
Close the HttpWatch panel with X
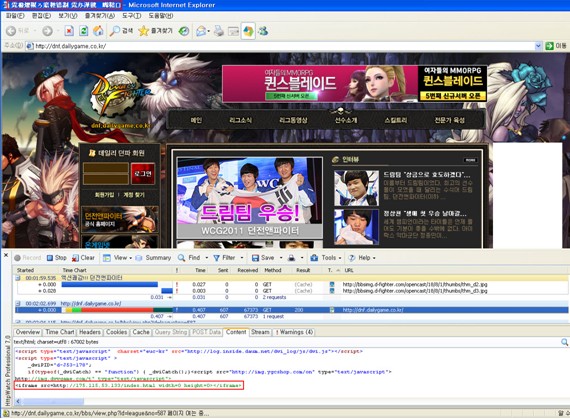[6, 255]
